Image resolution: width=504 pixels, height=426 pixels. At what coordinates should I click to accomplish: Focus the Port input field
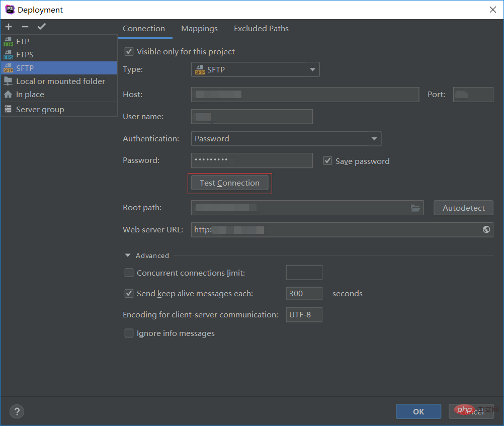(x=473, y=95)
